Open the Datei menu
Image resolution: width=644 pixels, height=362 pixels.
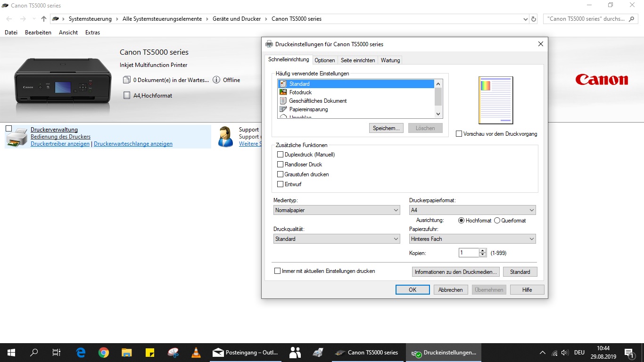point(11,33)
